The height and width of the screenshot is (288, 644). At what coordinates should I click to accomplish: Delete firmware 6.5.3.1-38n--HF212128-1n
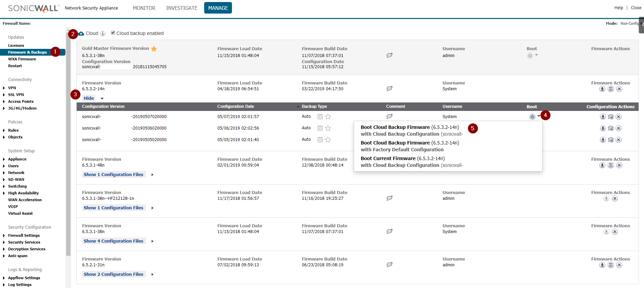pos(615,198)
